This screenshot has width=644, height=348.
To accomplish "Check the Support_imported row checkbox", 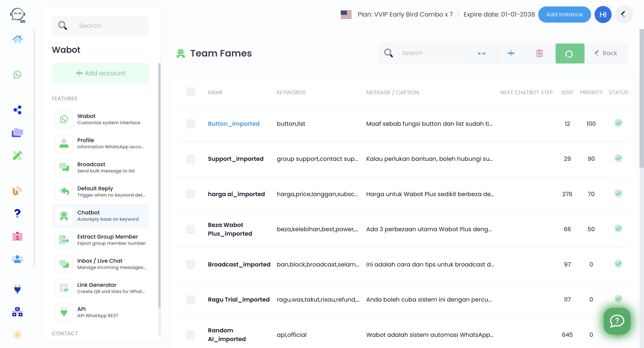I will click(x=191, y=159).
